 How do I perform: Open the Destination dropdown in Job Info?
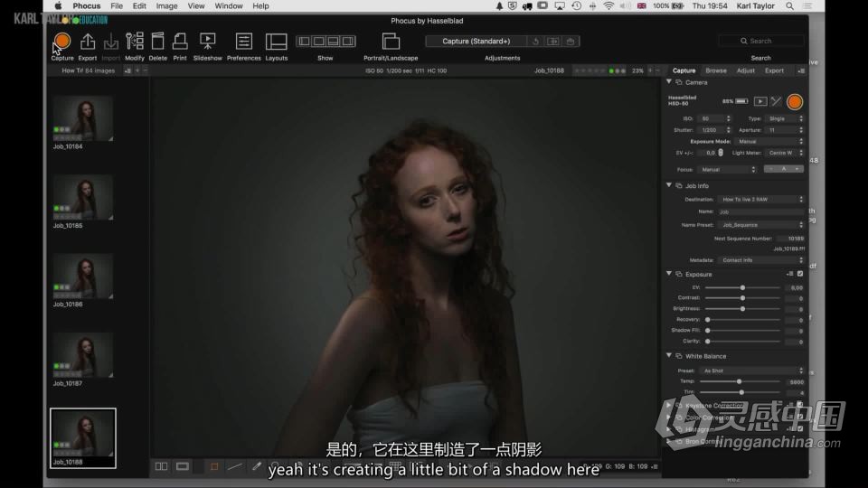tap(761, 199)
